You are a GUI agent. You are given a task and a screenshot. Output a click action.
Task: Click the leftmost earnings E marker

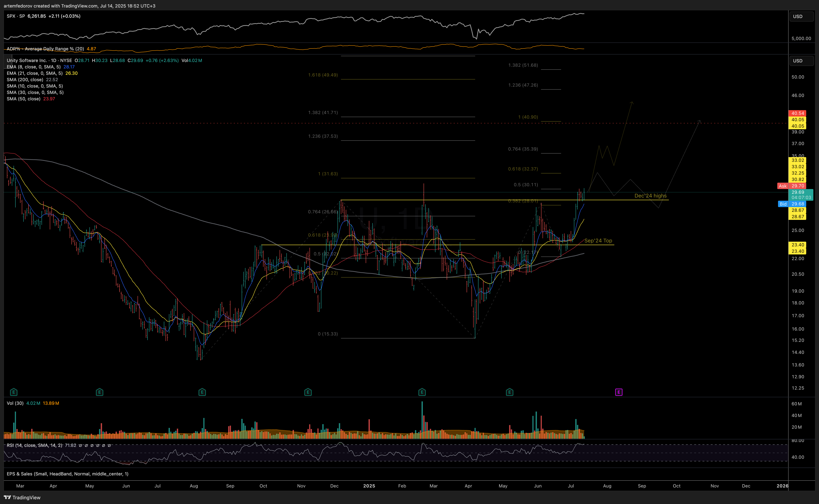14,392
